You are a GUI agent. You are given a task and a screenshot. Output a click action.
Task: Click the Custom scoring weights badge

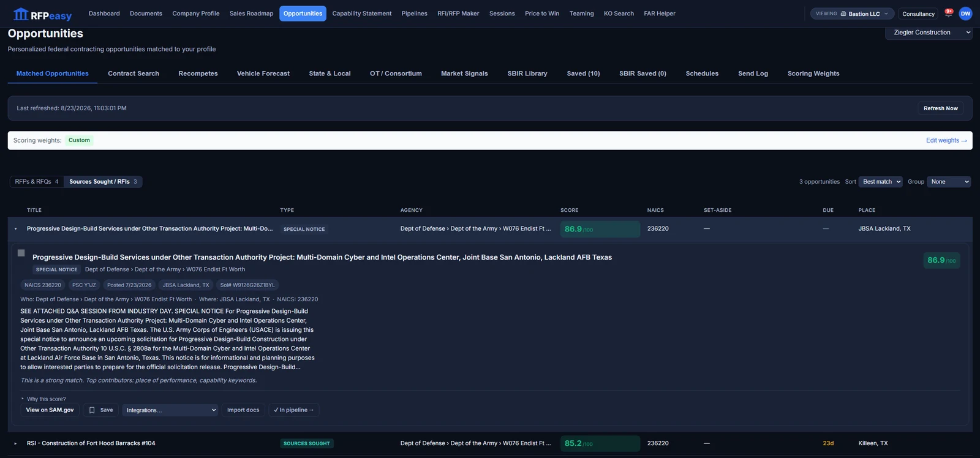(x=79, y=140)
